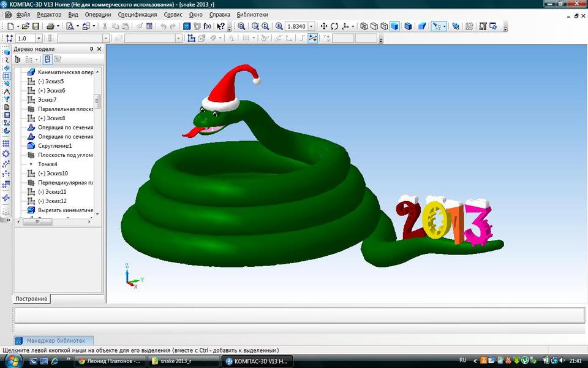This screenshot has height=368, width=588.
Task: Click the context help question-mark cursor icon
Action: pyautogui.click(x=219, y=26)
